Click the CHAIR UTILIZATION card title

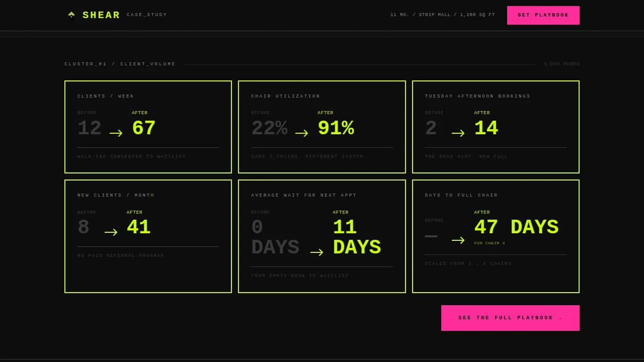click(x=286, y=96)
